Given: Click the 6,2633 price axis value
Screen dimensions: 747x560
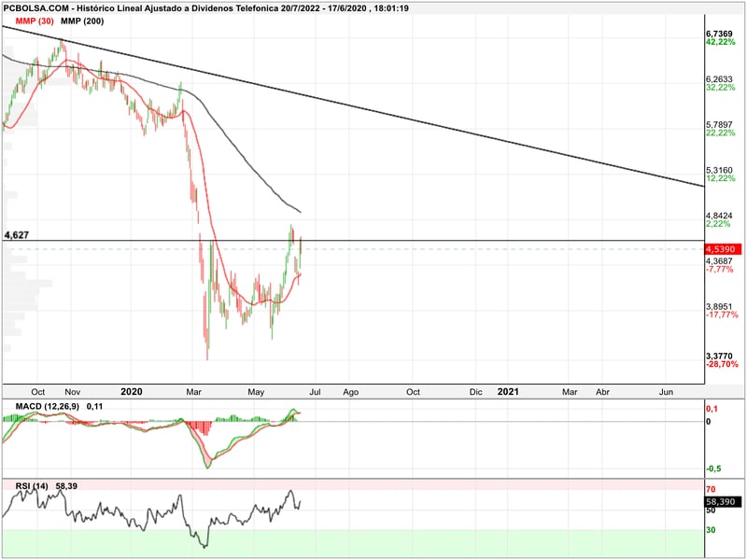Looking at the screenshot, I should click(x=719, y=79).
